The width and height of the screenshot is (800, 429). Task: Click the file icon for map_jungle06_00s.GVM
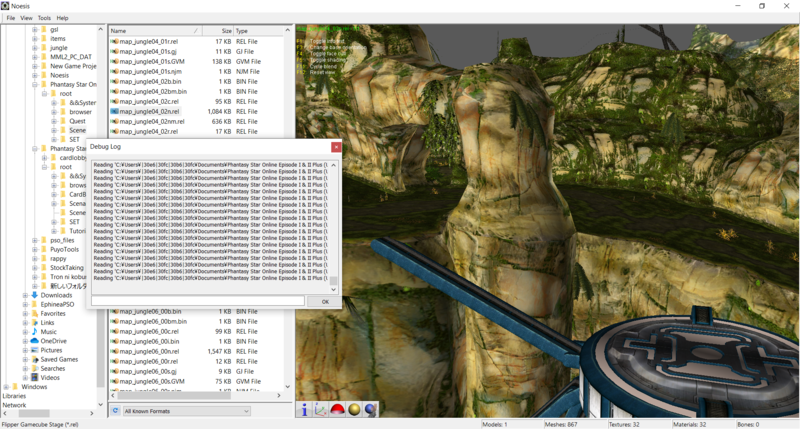pyautogui.click(x=115, y=382)
